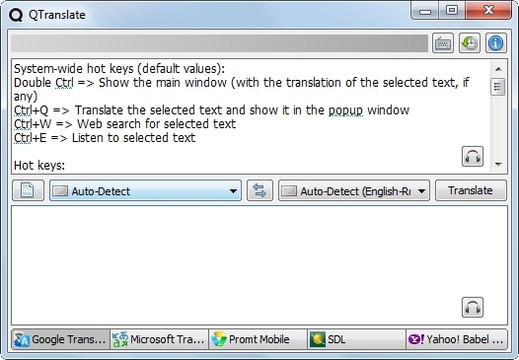Open translation history clock icon
Image resolution: width=519 pixels, height=360 pixels.
[x=469, y=43]
